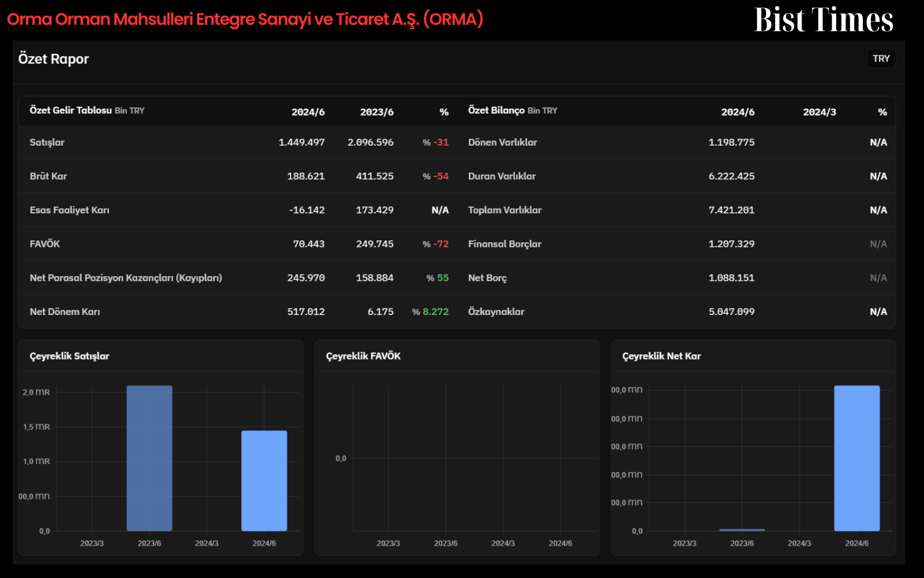The height and width of the screenshot is (578, 924).
Task: Click the FAVÖK row label in the income table
Action: (45, 244)
